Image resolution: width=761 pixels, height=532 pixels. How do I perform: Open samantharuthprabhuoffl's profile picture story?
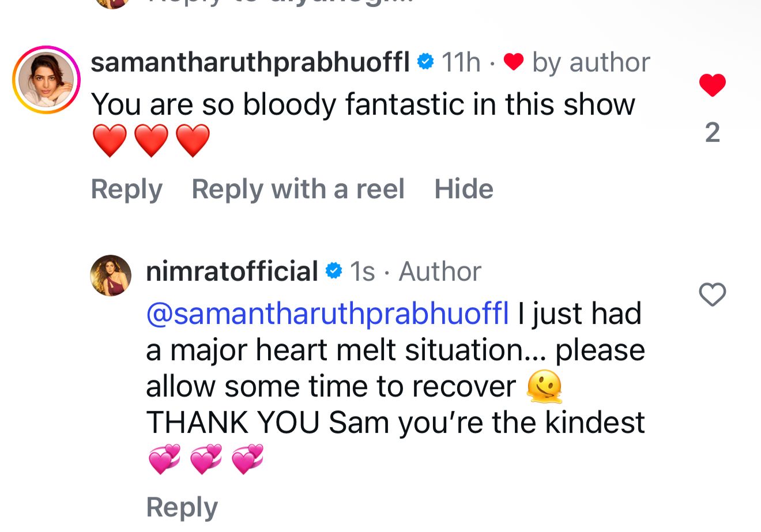pyautogui.click(x=47, y=80)
